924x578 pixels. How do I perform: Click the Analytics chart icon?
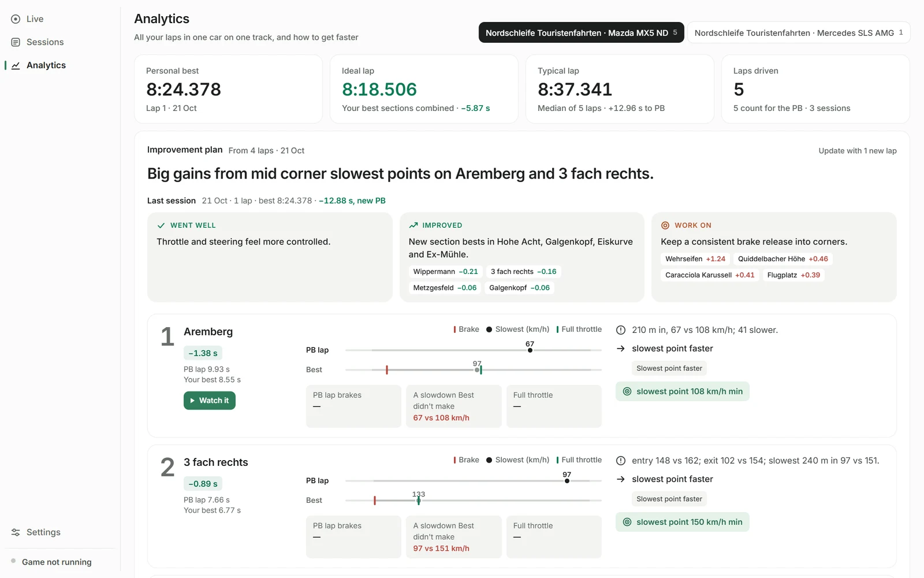tap(16, 65)
